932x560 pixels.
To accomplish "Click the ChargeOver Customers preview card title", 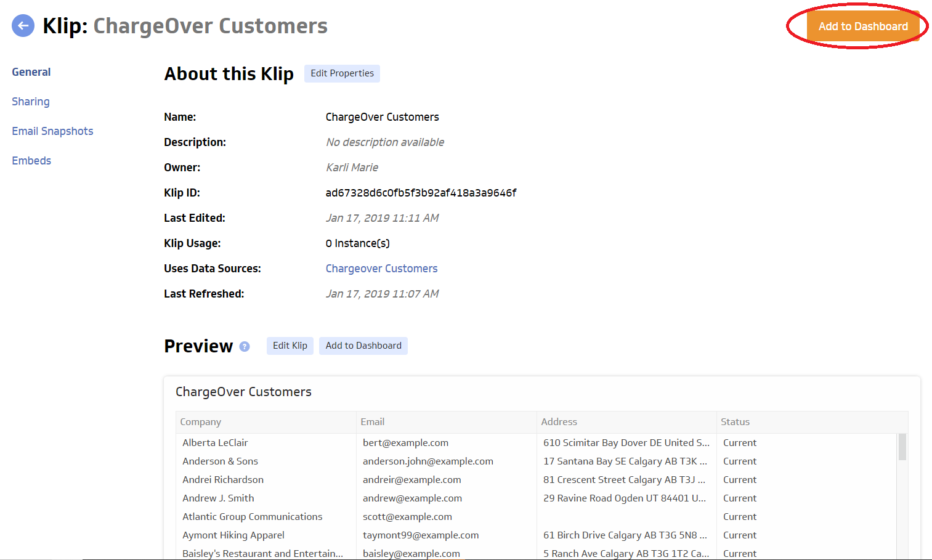I will (243, 392).
